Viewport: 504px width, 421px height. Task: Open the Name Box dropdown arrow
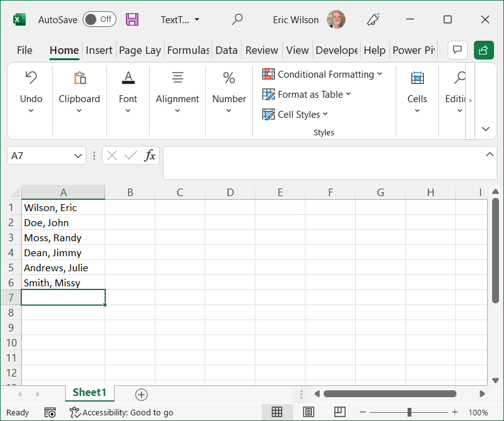[x=79, y=155]
